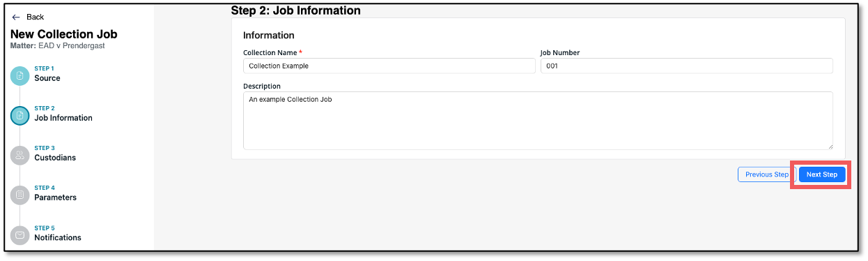Click the Next Step button
The height and width of the screenshot is (261, 868).
point(822,174)
